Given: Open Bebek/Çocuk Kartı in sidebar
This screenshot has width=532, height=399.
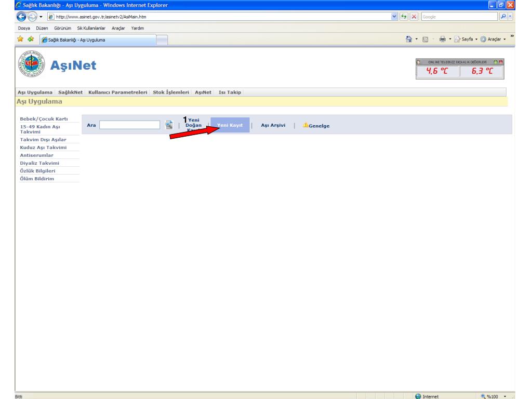Looking at the screenshot, I should tap(44, 119).
